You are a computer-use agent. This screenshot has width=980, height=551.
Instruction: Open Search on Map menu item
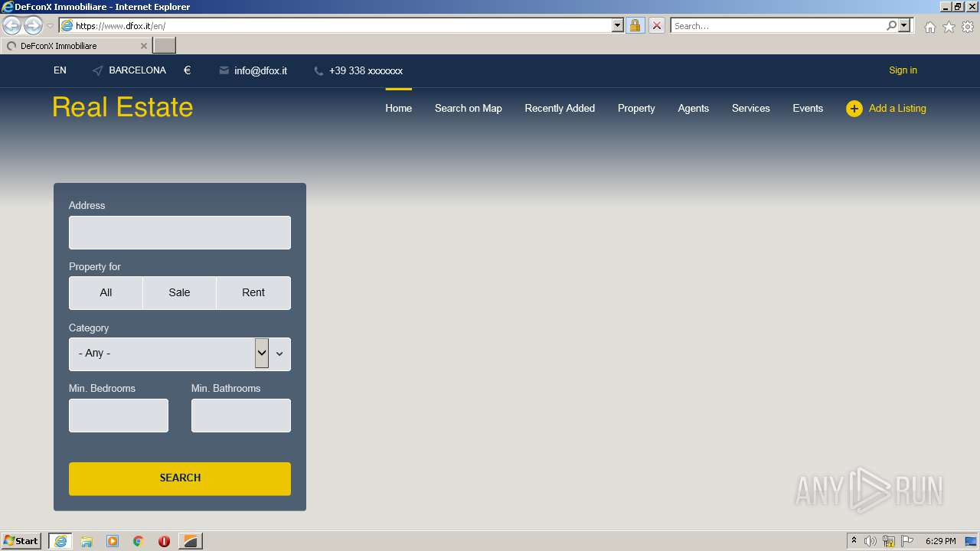[468, 108]
